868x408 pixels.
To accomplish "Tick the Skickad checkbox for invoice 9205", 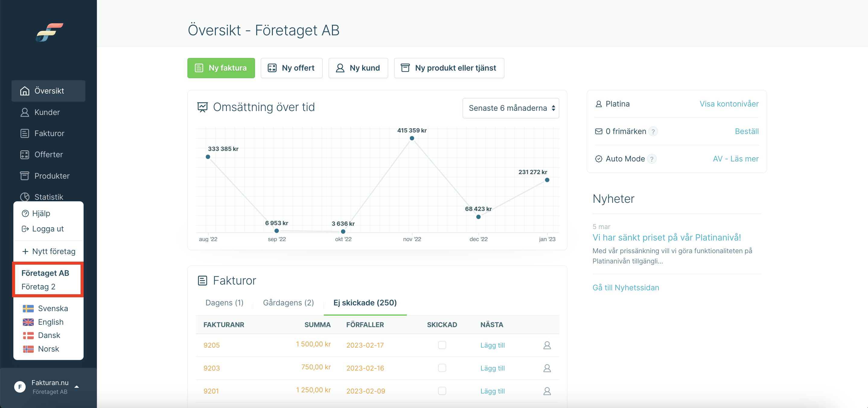I will pyautogui.click(x=442, y=345).
